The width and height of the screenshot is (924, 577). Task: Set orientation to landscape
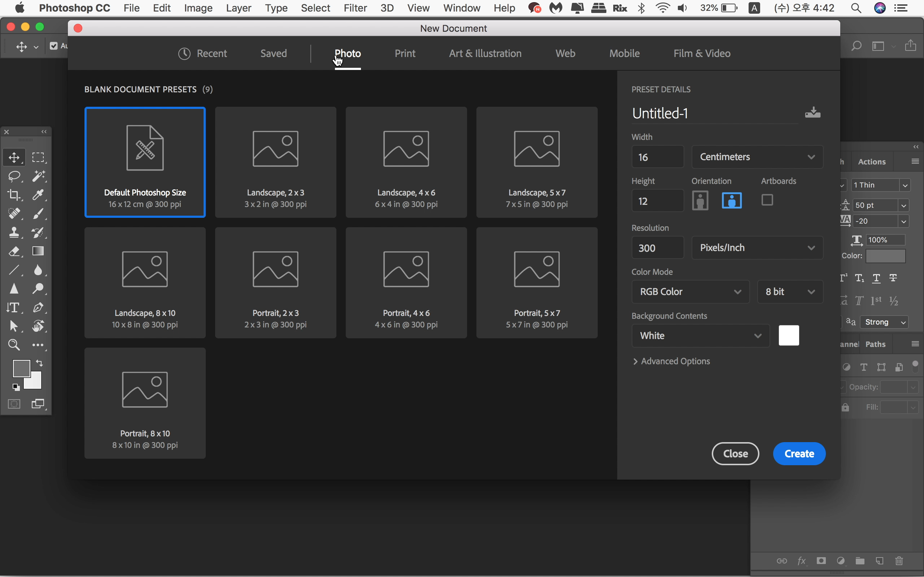pos(732,201)
